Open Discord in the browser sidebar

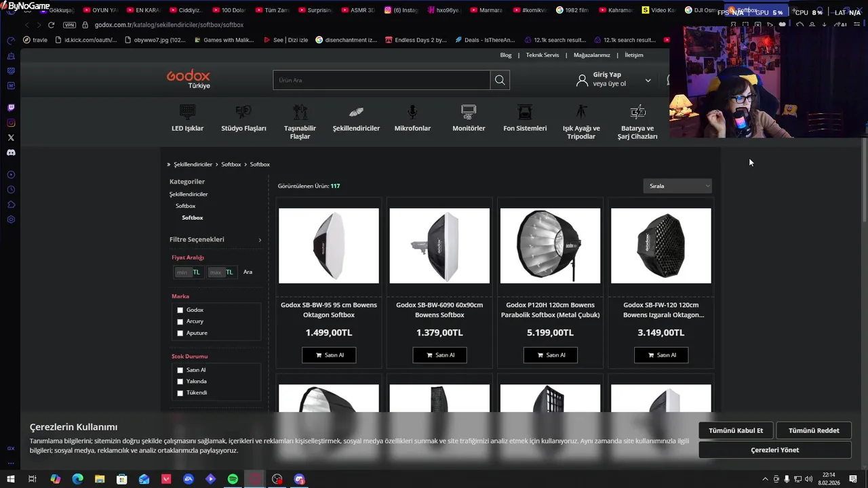point(11,152)
